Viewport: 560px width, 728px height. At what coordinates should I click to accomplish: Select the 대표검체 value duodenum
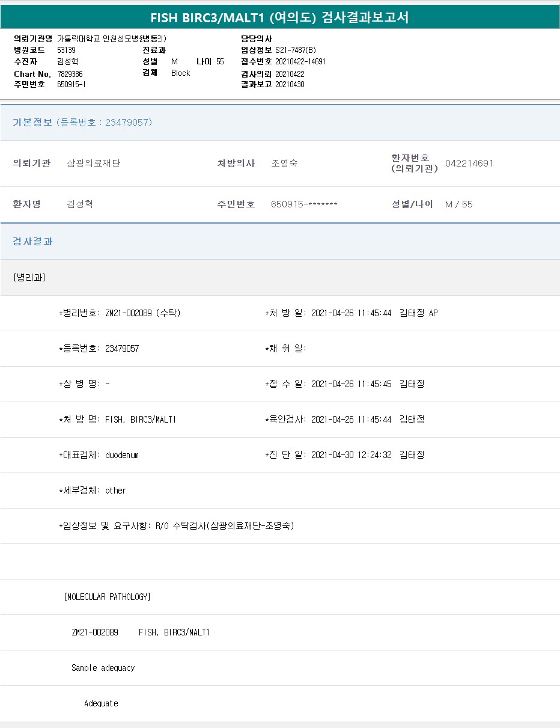point(122,455)
